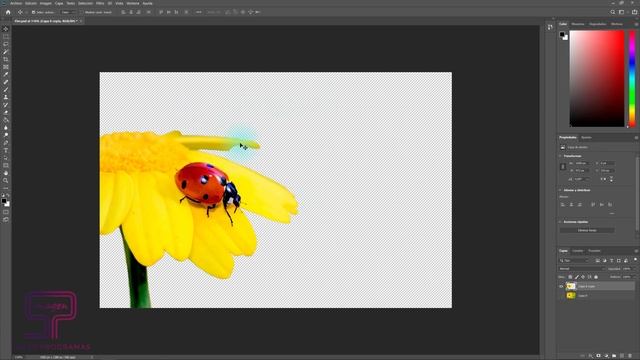
Task: Close the open document tab
Action: [x=81, y=21]
